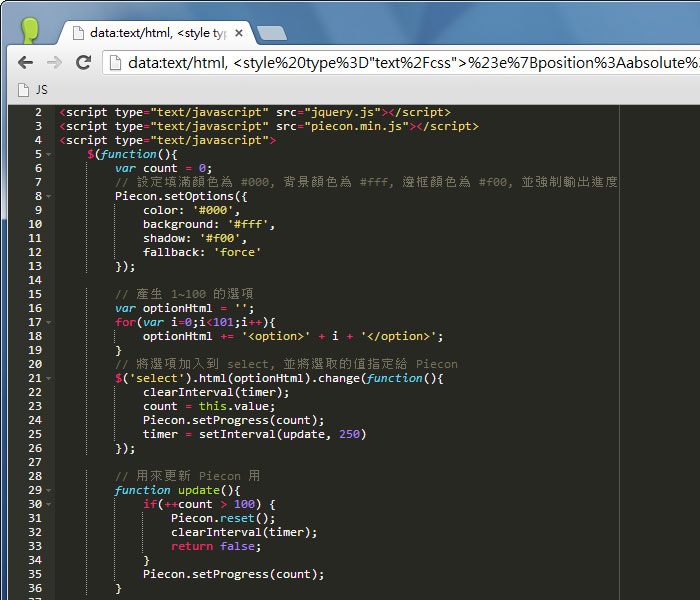Screen dimensions: 700x600
Task: Collapse the code block at line 5
Action: pos(49,155)
